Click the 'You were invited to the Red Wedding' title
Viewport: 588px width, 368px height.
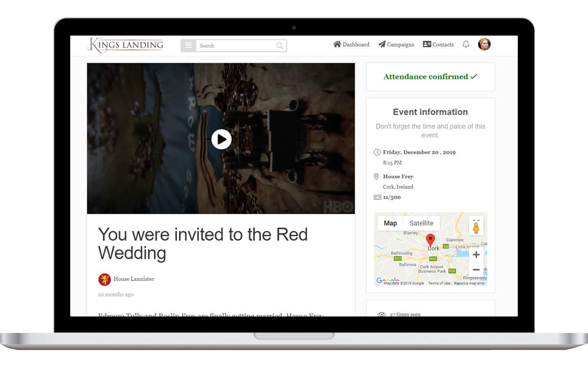pos(203,244)
